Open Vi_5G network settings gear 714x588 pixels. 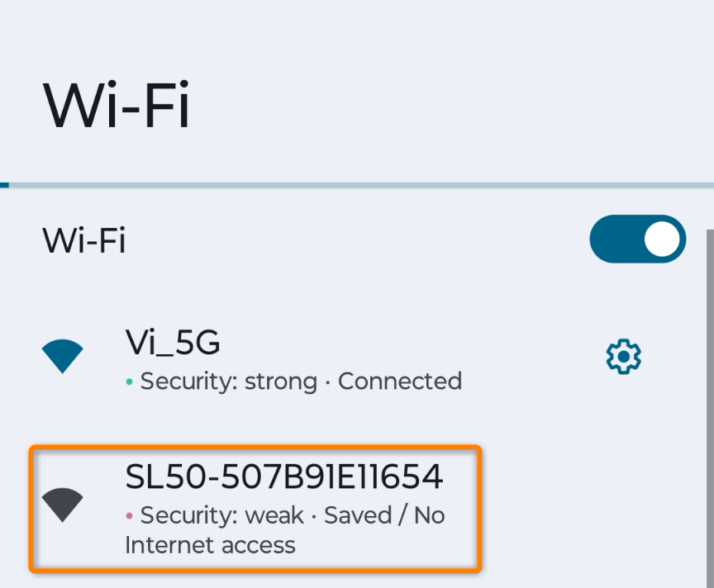tap(623, 356)
